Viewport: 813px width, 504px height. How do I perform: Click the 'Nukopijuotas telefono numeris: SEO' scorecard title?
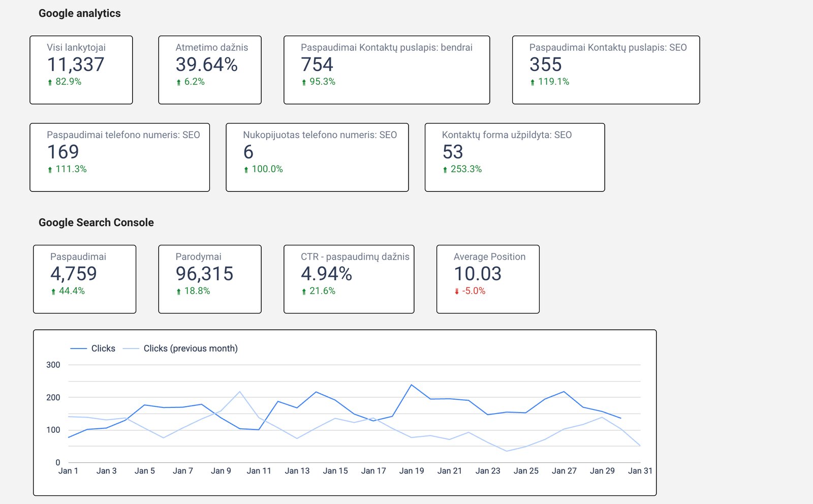point(320,135)
